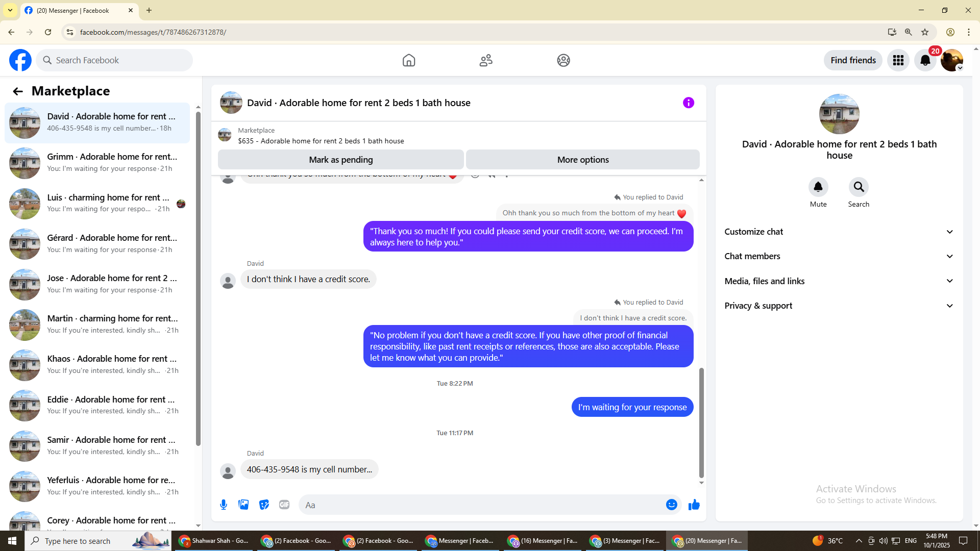Screen dimensions: 980x551
Task: Click the message input box
Action: (x=482, y=505)
